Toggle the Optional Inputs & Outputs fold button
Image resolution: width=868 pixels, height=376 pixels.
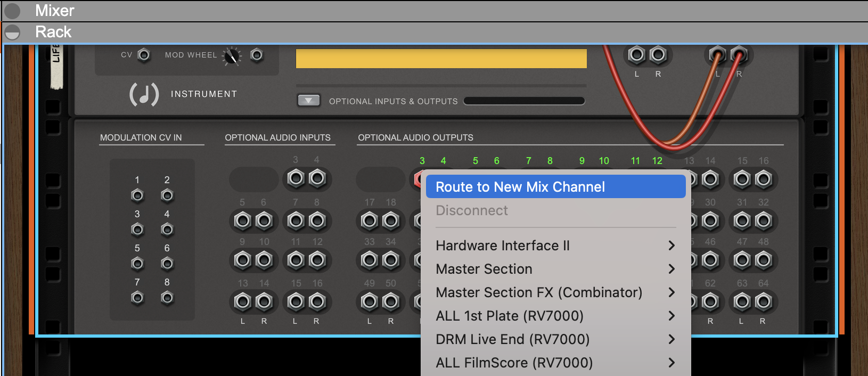click(x=308, y=101)
